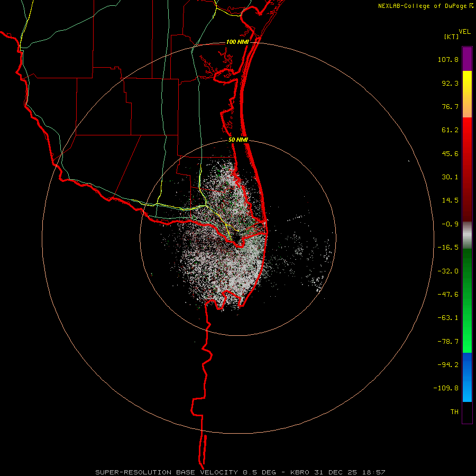Viewport: 476px width, 476px height.
Task: Click the yellow-orange segment of the color bar
Action: pyautogui.click(x=467, y=94)
